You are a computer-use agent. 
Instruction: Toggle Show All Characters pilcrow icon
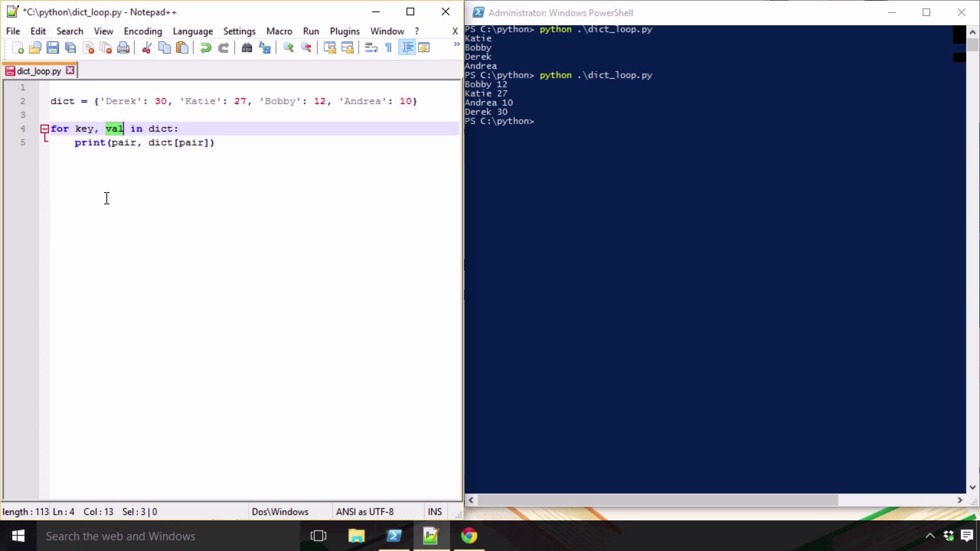[x=388, y=47]
